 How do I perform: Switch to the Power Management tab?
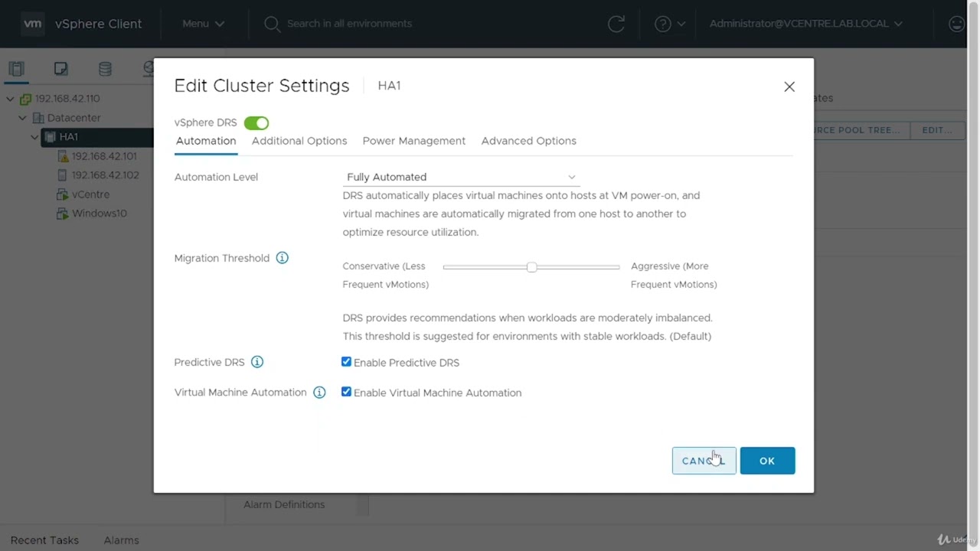coord(414,141)
